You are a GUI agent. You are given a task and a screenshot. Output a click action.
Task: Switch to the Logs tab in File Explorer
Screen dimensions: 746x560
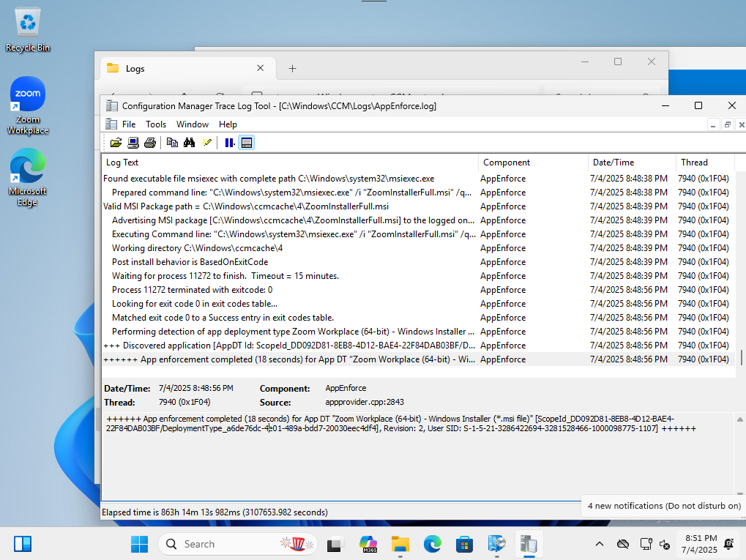click(188, 69)
